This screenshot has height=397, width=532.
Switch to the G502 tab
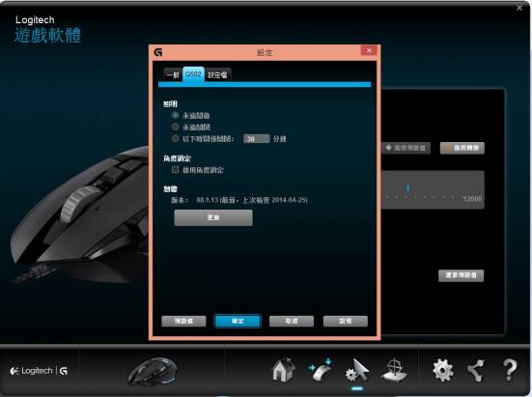coord(193,74)
